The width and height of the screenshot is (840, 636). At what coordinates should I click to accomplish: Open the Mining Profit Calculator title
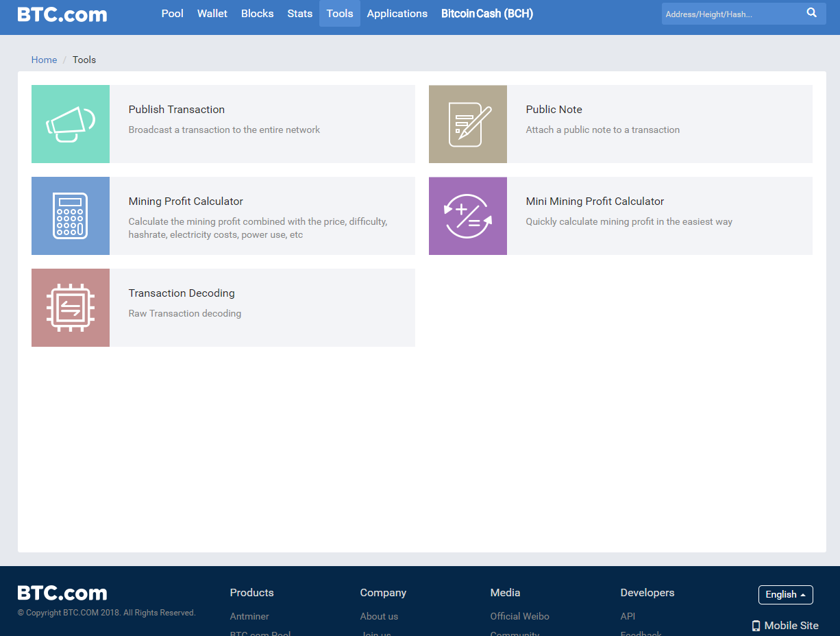pyautogui.click(x=186, y=201)
